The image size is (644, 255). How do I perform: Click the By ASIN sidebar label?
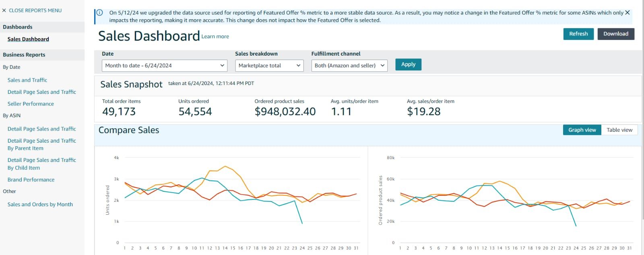tap(12, 116)
